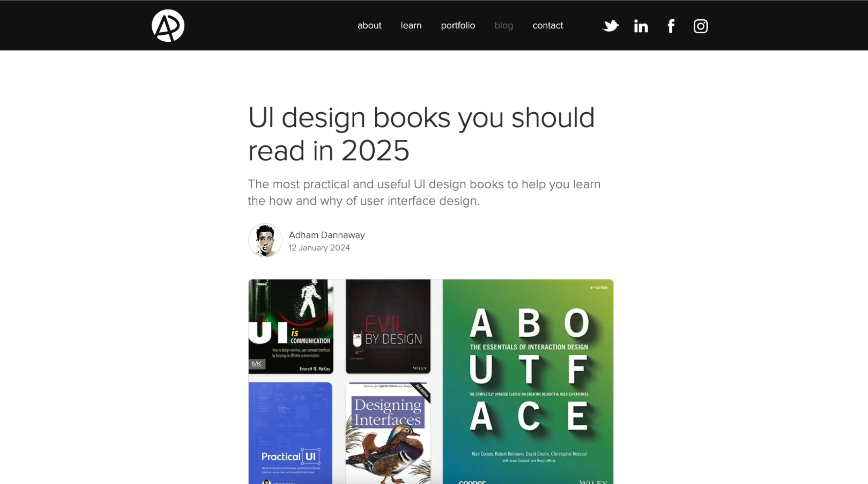The height and width of the screenshot is (484, 868).
Task: Open the contact page
Action: pyautogui.click(x=548, y=25)
